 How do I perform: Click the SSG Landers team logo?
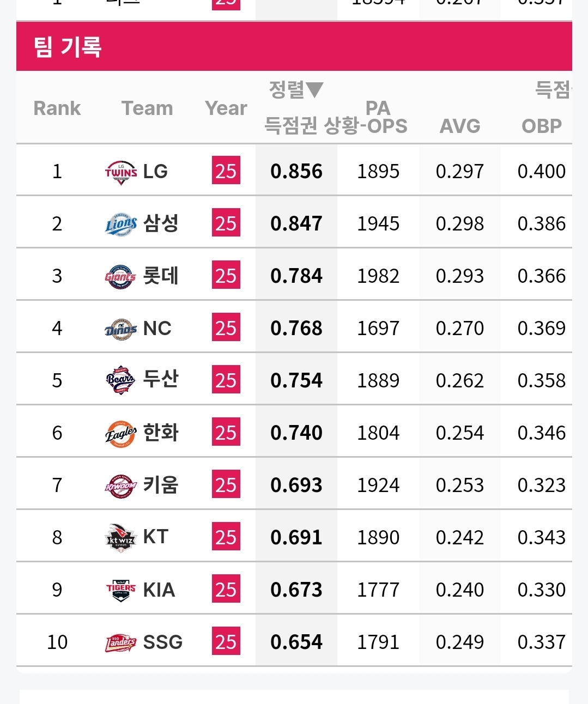(121, 642)
